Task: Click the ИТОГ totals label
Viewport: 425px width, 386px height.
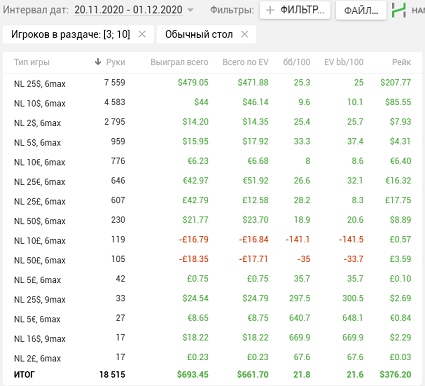Action: click(x=24, y=375)
